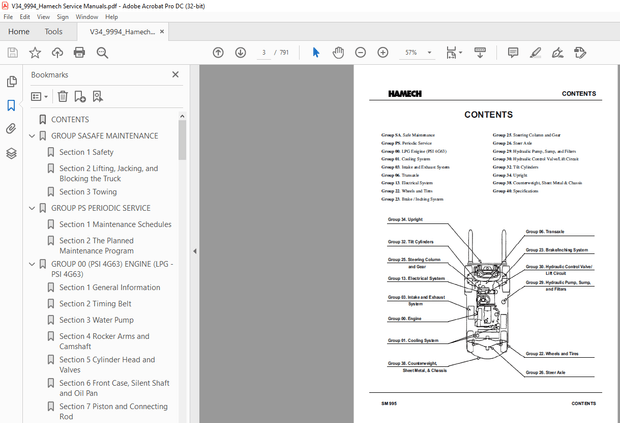The image size is (620, 423).
Task: Close the Bookmarks panel
Action: pyautogui.click(x=176, y=74)
